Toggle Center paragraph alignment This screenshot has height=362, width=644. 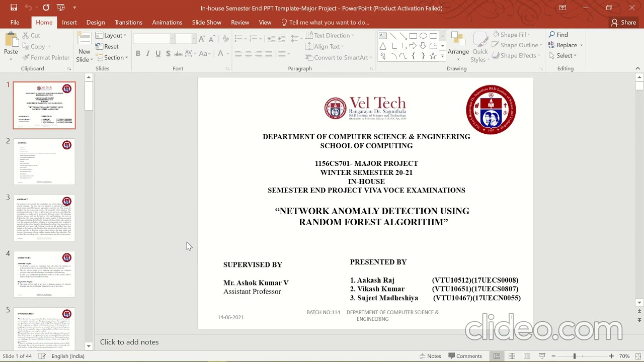[248, 54]
